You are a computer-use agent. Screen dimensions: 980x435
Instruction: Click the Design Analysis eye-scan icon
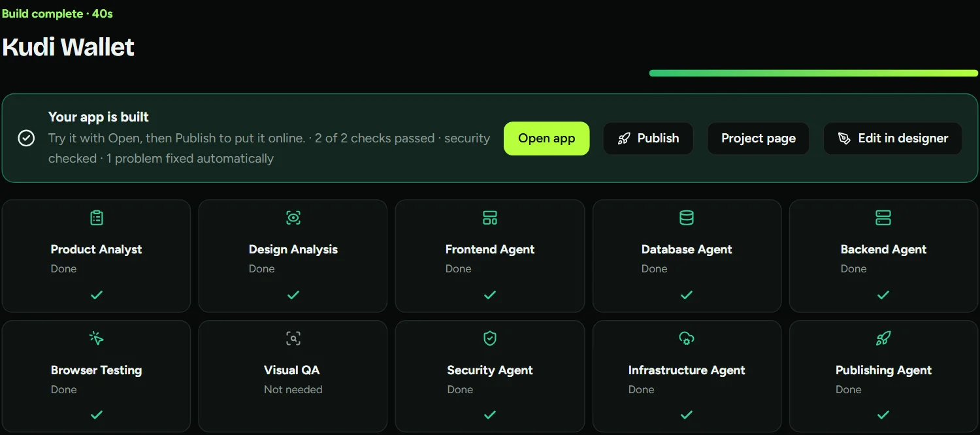tap(293, 217)
